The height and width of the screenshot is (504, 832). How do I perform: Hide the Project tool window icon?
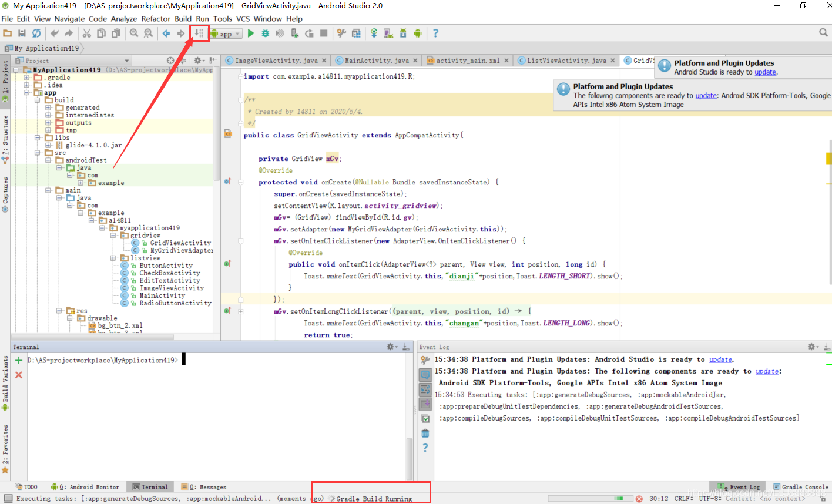coord(212,61)
